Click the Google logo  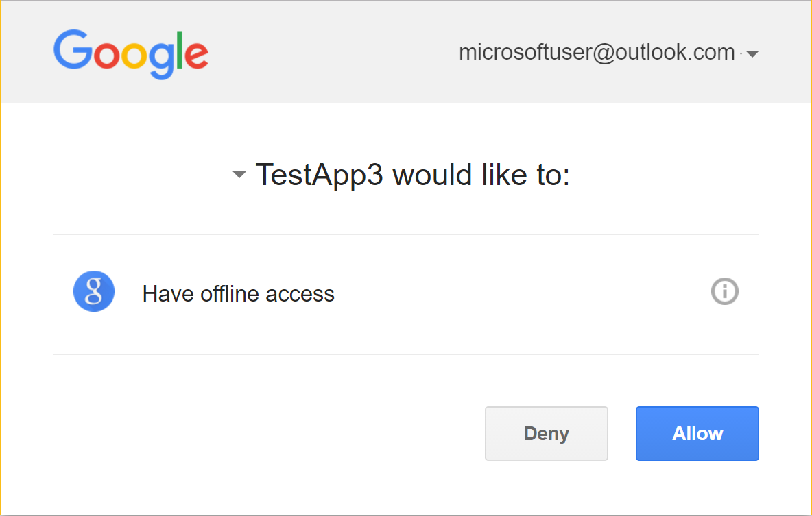131,54
